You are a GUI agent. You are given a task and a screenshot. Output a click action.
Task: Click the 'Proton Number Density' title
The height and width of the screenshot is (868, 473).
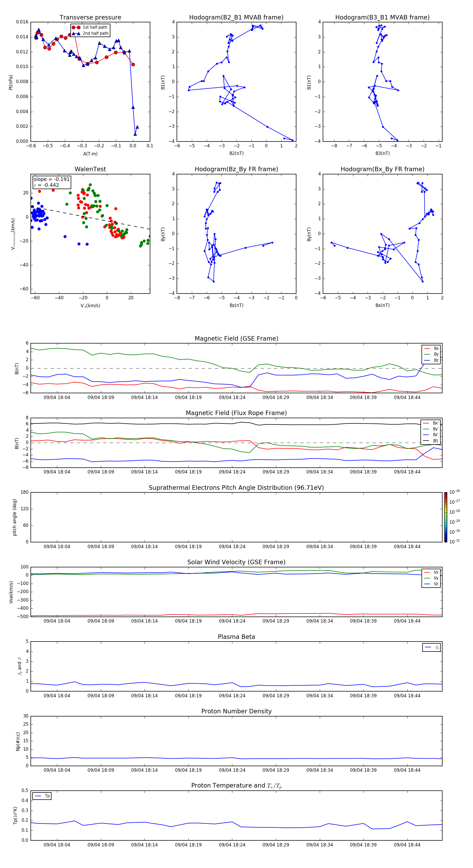point(236,711)
